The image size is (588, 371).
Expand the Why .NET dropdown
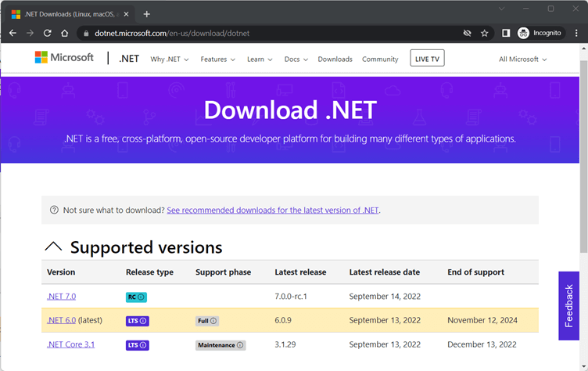pyautogui.click(x=168, y=59)
